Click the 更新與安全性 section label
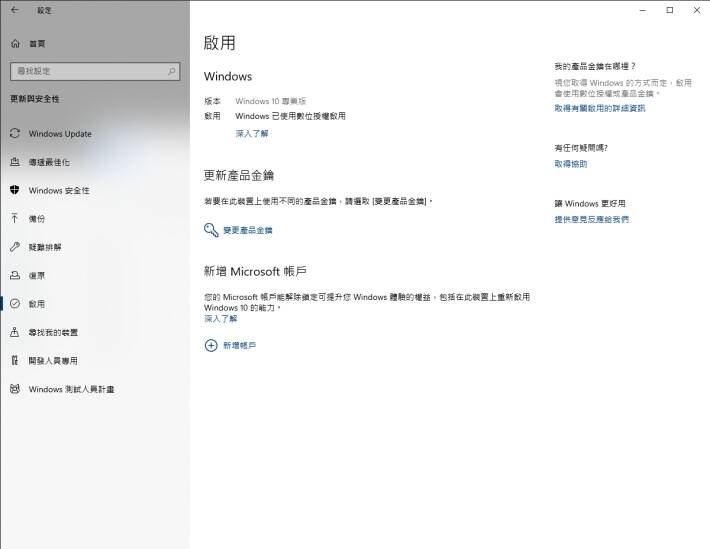The image size is (710, 549). click(x=35, y=99)
